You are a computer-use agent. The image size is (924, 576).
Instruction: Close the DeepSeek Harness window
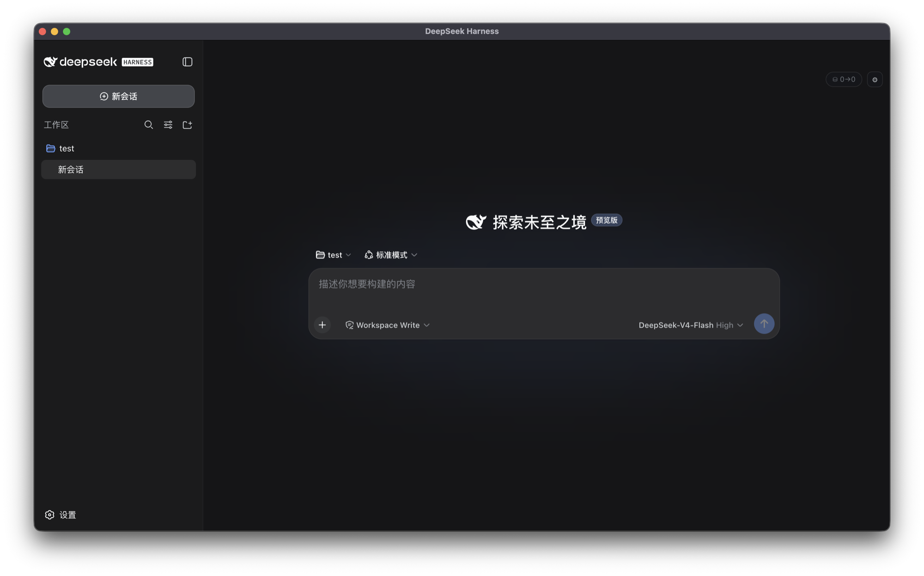[x=43, y=31]
